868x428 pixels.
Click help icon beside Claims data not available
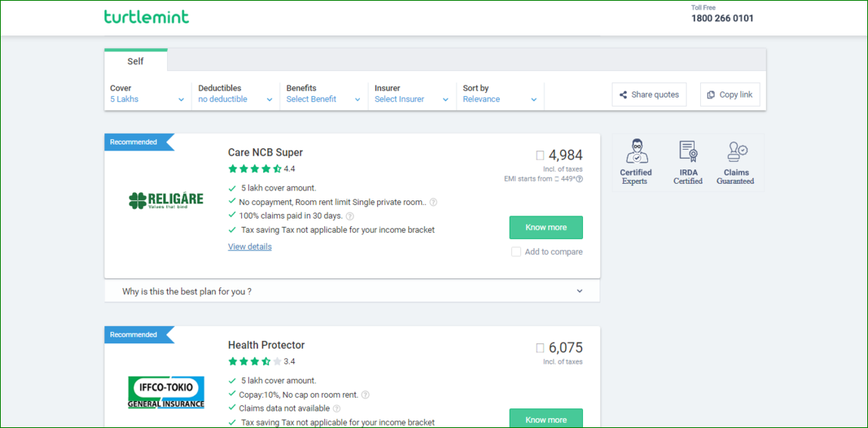(x=336, y=408)
